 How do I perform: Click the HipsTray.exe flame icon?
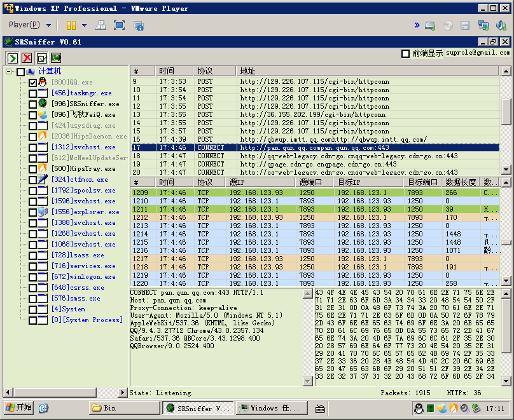(43, 169)
